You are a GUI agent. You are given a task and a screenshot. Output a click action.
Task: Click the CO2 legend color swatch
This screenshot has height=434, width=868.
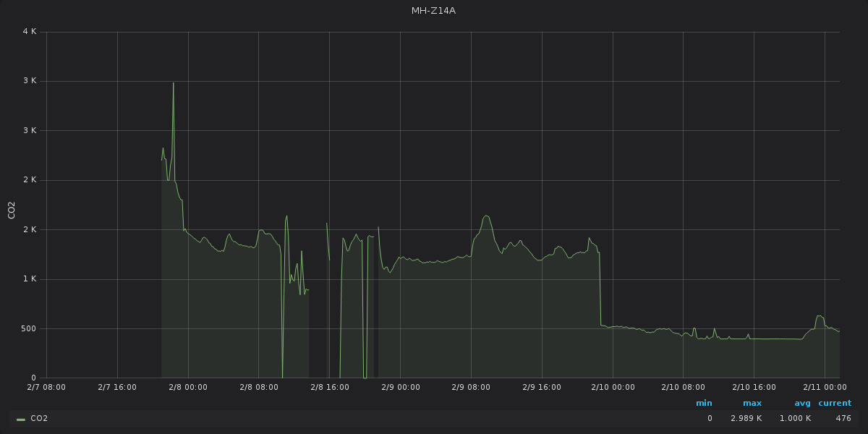tap(20, 419)
